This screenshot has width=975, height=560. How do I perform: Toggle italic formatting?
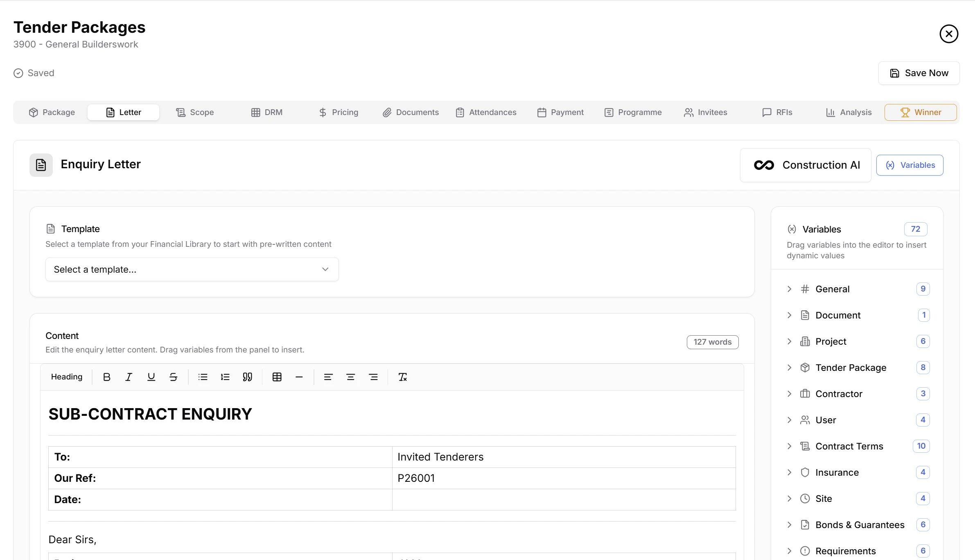pyautogui.click(x=129, y=377)
